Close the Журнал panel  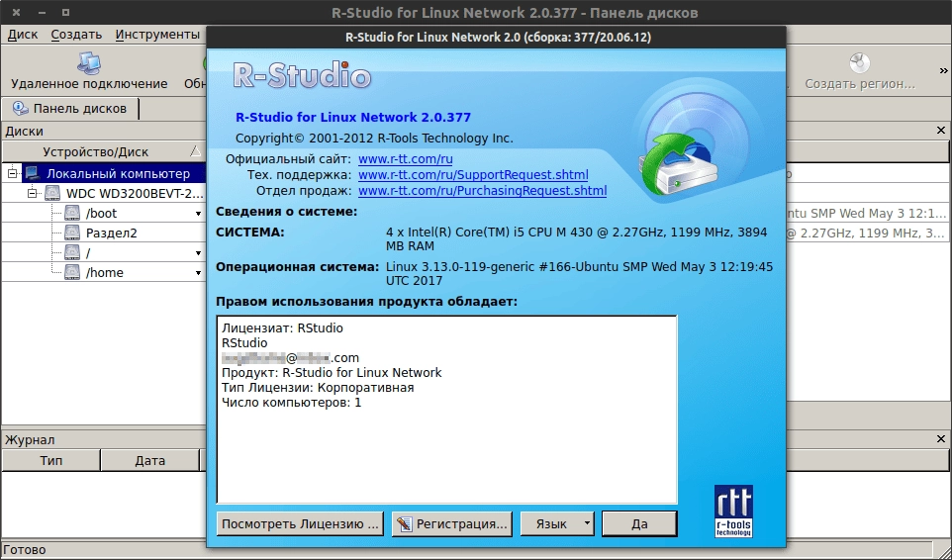tap(940, 438)
